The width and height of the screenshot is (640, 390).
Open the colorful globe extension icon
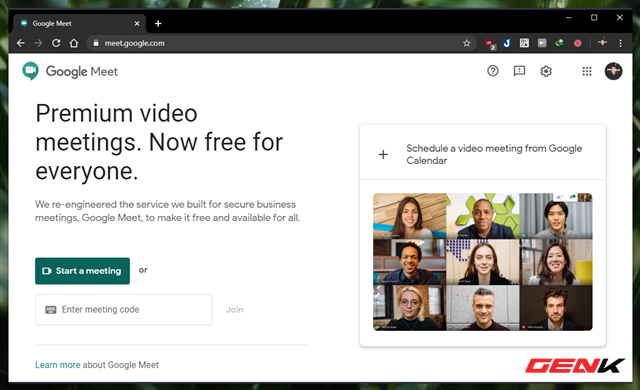pos(560,43)
